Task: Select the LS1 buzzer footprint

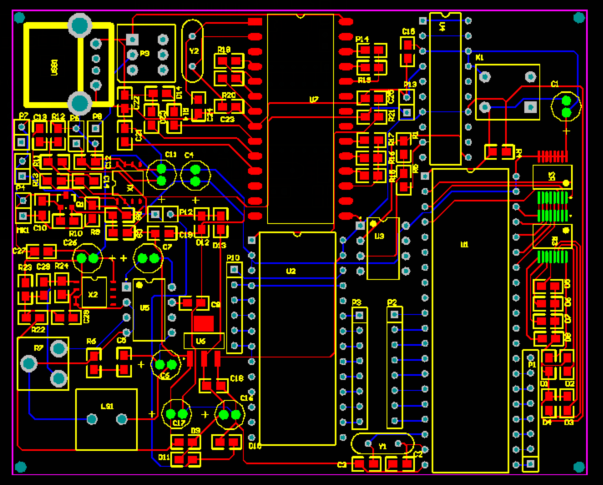Action: [x=107, y=420]
